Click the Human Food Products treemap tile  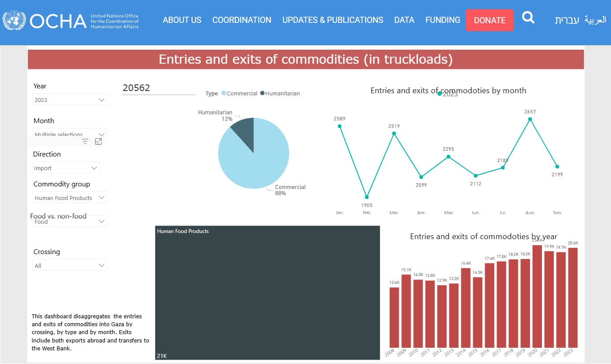[267, 292]
